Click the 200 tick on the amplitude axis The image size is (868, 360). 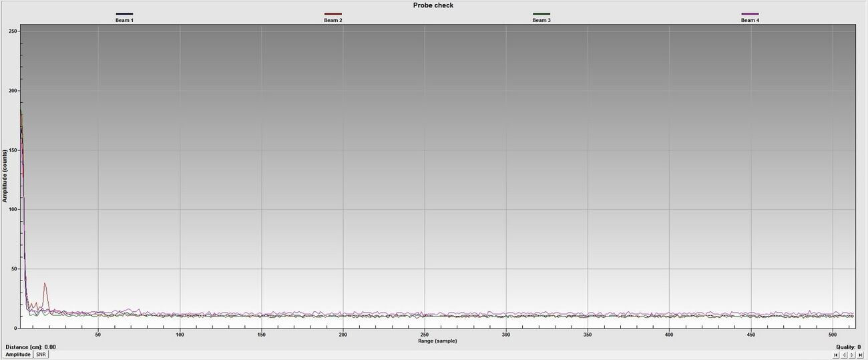13,91
